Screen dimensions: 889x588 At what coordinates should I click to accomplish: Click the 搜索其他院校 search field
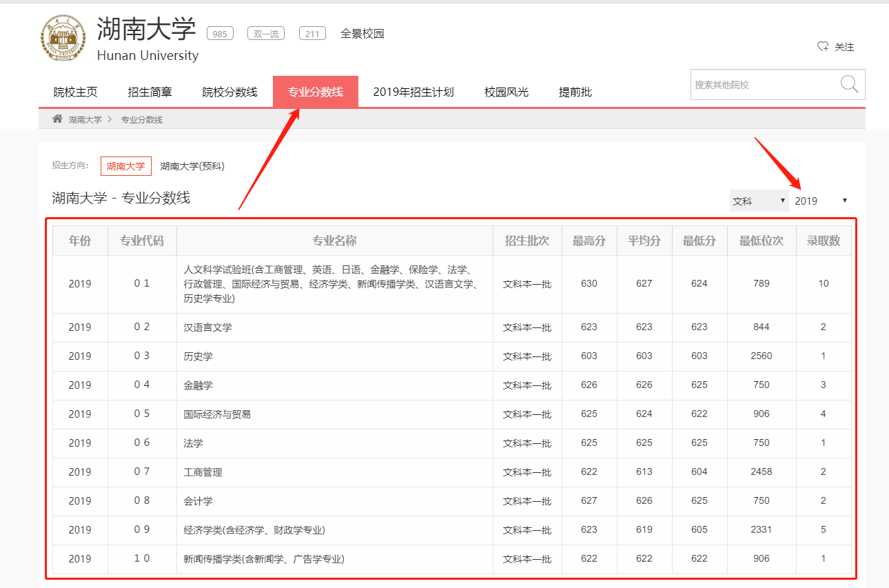click(x=764, y=85)
